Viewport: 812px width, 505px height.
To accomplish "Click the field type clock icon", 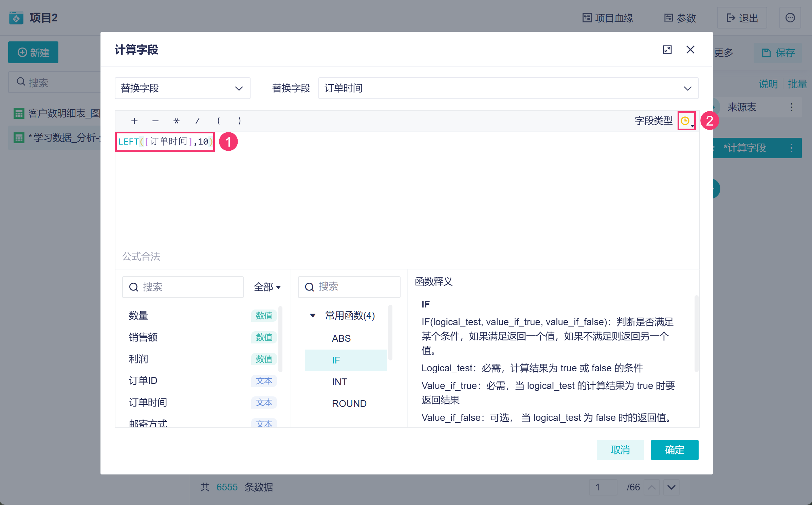I will tap(685, 121).
